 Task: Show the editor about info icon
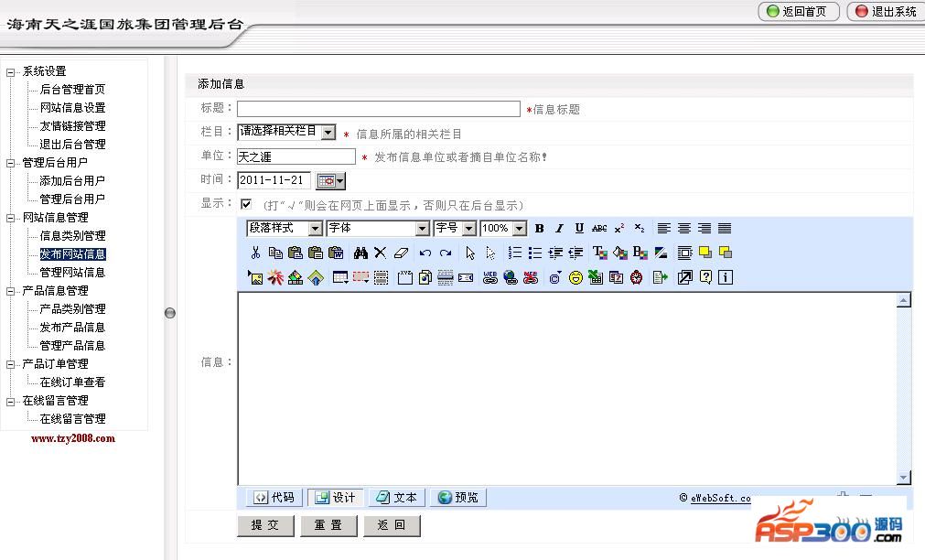[x=726, y=277]
